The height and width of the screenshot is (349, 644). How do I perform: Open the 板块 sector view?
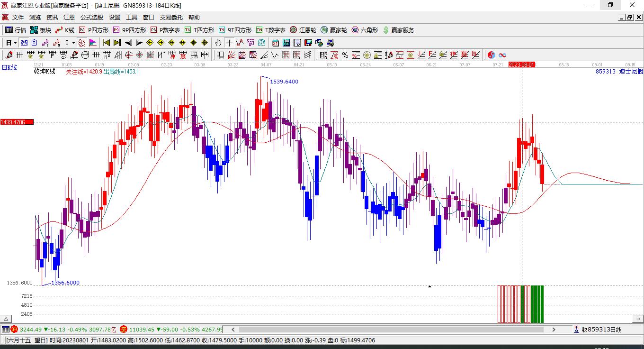click(x=41, y=30)
